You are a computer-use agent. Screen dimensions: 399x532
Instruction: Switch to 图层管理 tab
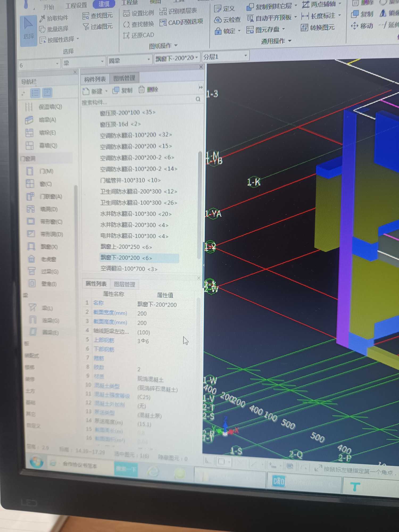124,284
